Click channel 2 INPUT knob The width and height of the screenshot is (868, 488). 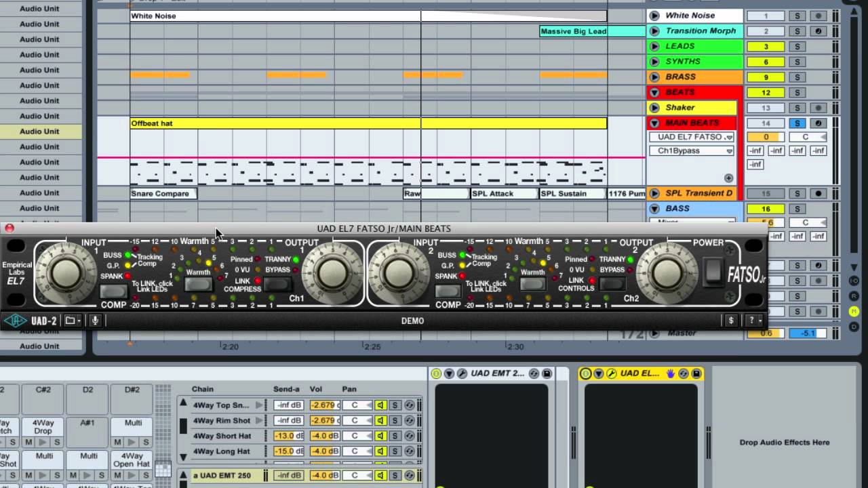(399, 272)
